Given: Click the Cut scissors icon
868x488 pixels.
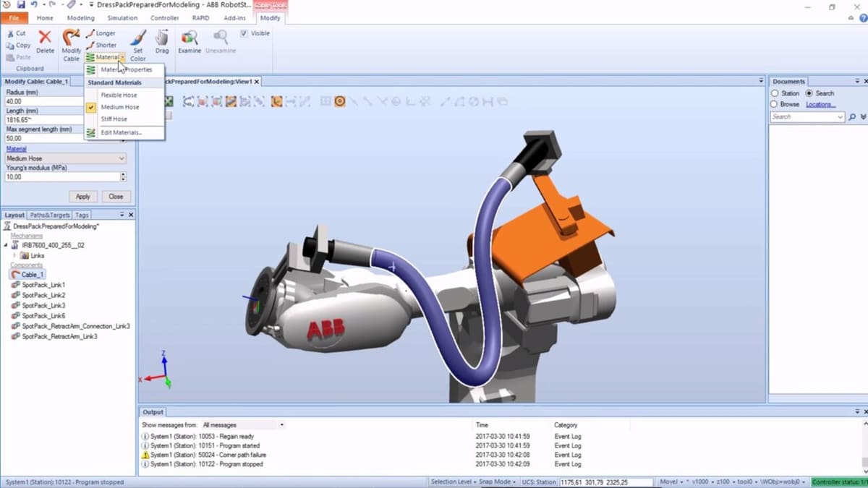Looking at the screenshot, I should tap(9, 33).
